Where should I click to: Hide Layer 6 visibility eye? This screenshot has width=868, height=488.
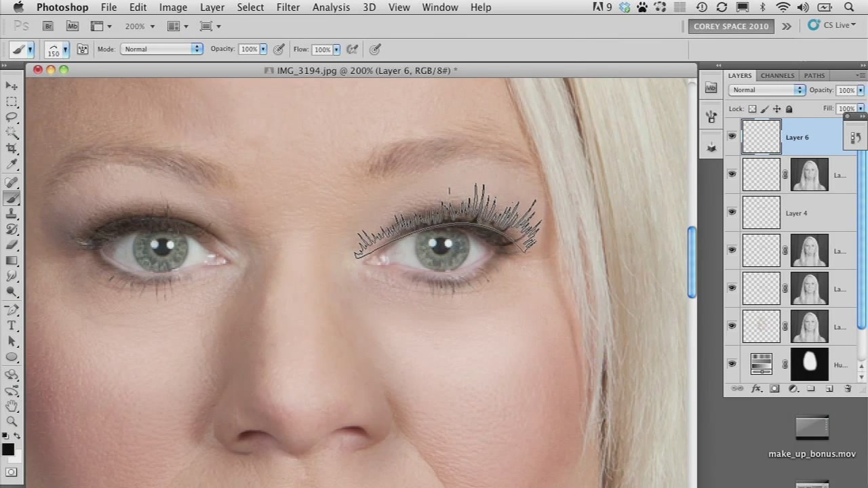click(x=732, y=137)
